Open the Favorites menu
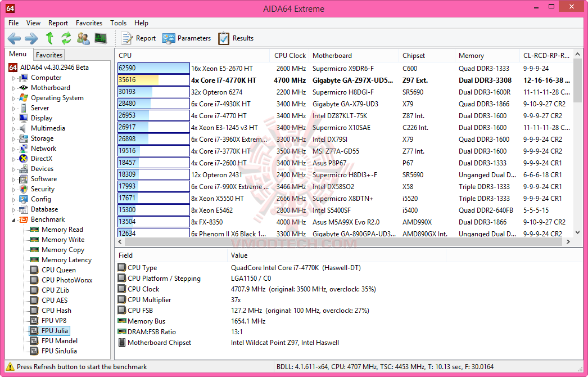Viewport: 588px width, 377px height. 89,23
